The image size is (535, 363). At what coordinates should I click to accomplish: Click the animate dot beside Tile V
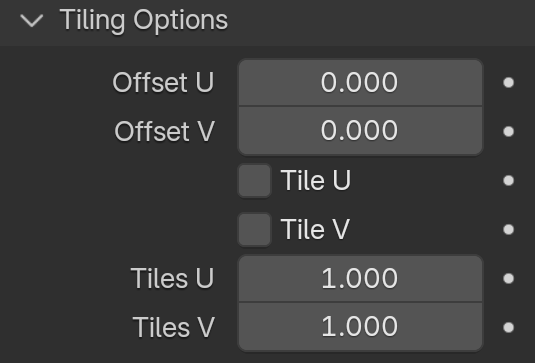[x=508, y=230]
